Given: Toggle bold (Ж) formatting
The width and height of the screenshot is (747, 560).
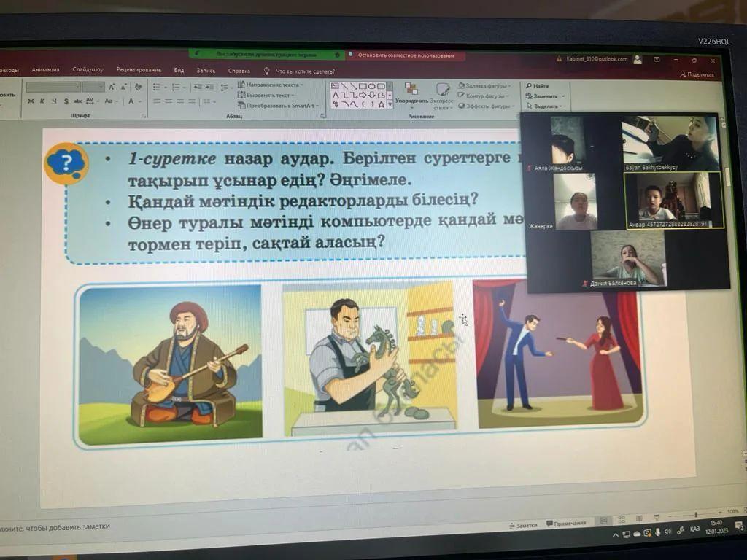Looking at the screenshot, I should (31, 101).
